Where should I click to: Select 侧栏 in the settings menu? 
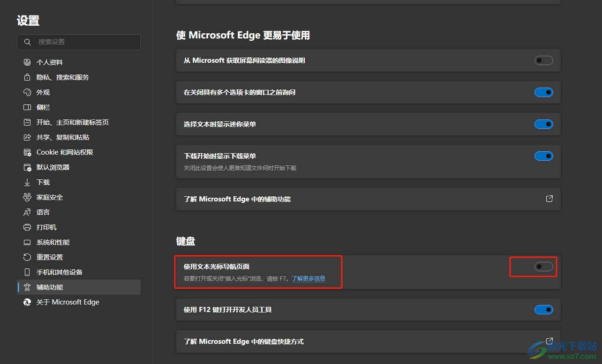point(79,107)
